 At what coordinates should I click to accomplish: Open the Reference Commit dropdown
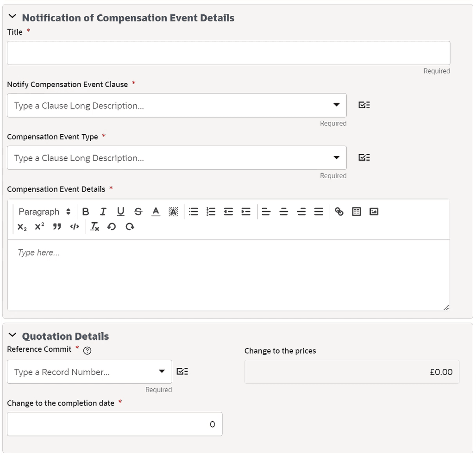(x=162, y=372)
